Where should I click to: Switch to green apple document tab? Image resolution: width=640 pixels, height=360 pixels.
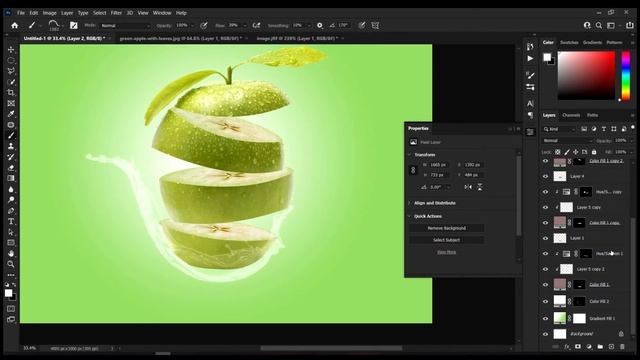click(x=180, y=38)
